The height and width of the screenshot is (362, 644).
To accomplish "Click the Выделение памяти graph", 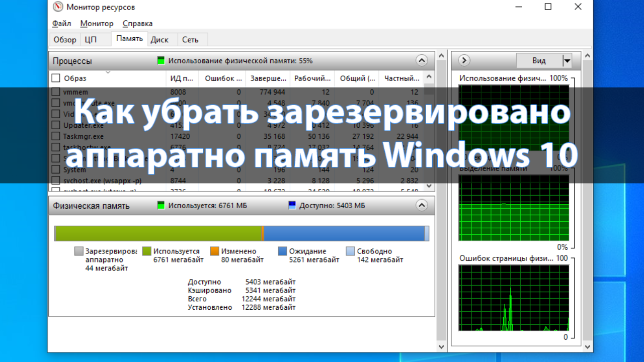I will click(514, 208).
